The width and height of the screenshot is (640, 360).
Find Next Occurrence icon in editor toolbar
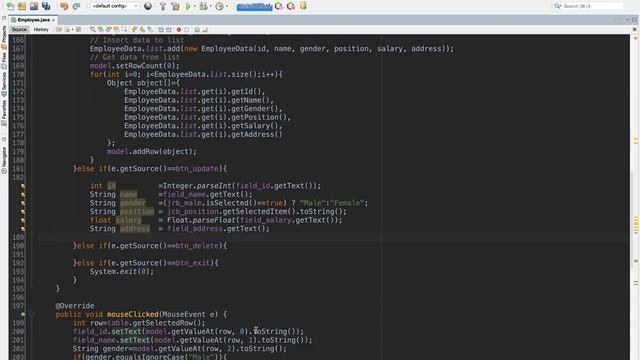point(108,29)
